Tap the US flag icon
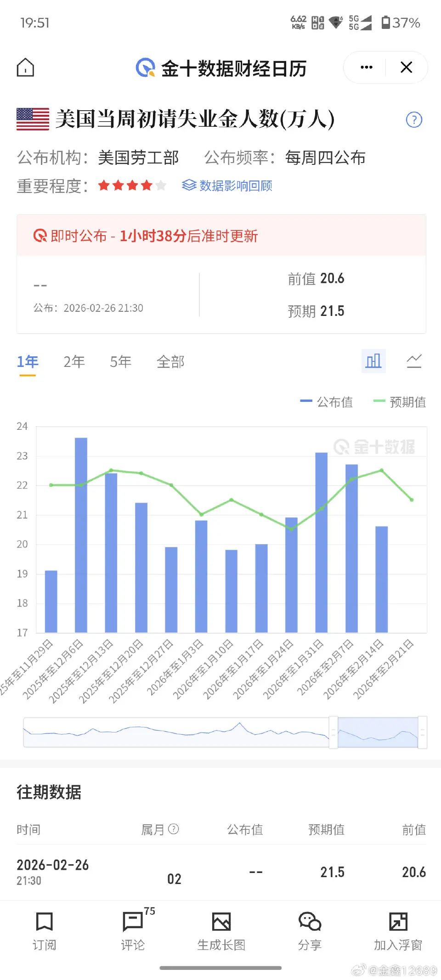This screenshot has width=441, height=980. [33, 119]
